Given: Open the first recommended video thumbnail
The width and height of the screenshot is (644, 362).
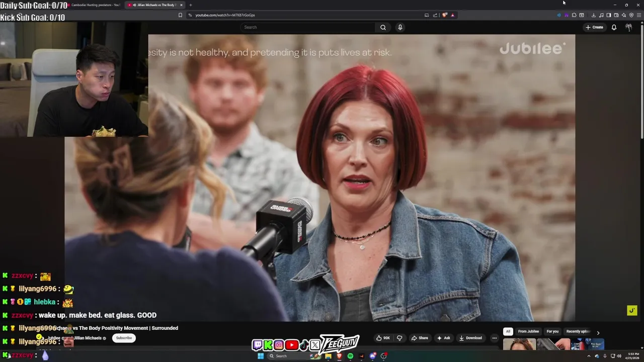Looking at the screenshot, I should click(519, 344).
